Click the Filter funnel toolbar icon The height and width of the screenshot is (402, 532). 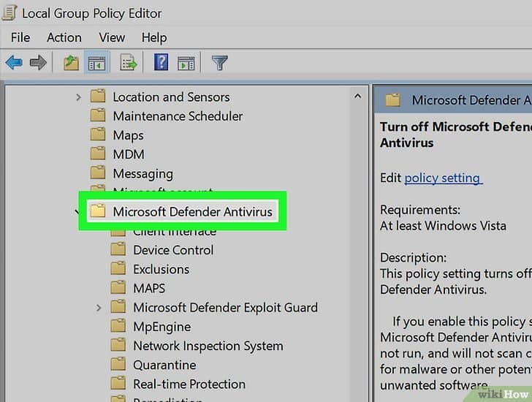pyautogui.click(x=219, y=64)
